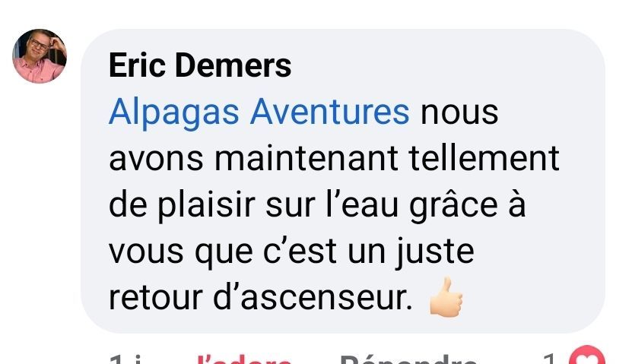Click the word "juste" in the comment
Screen dimensions: 632x364
click(x=434, y=252)
